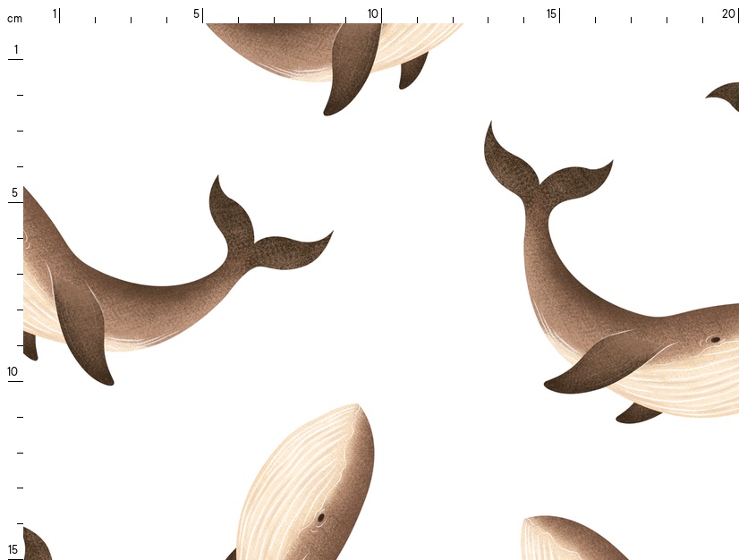This screenshot has height=560, width=739.
Task: Click the 1 mark on horizontal ruler
Action: (x=55, y=13)
